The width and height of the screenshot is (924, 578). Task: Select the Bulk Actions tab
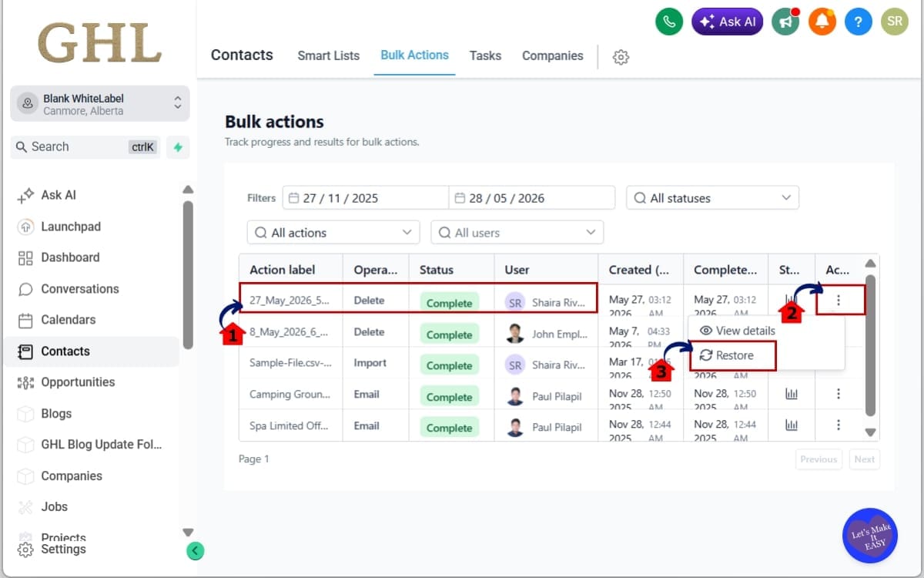(414, 55)
